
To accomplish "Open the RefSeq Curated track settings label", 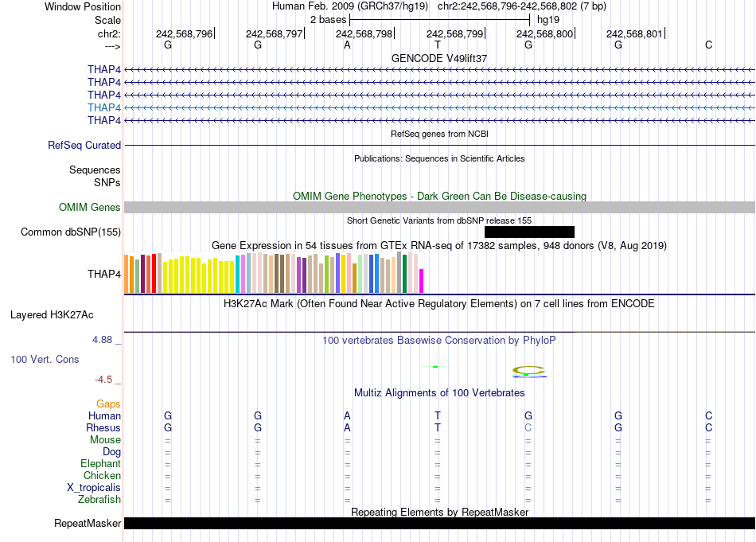I will tap(84, 146).
